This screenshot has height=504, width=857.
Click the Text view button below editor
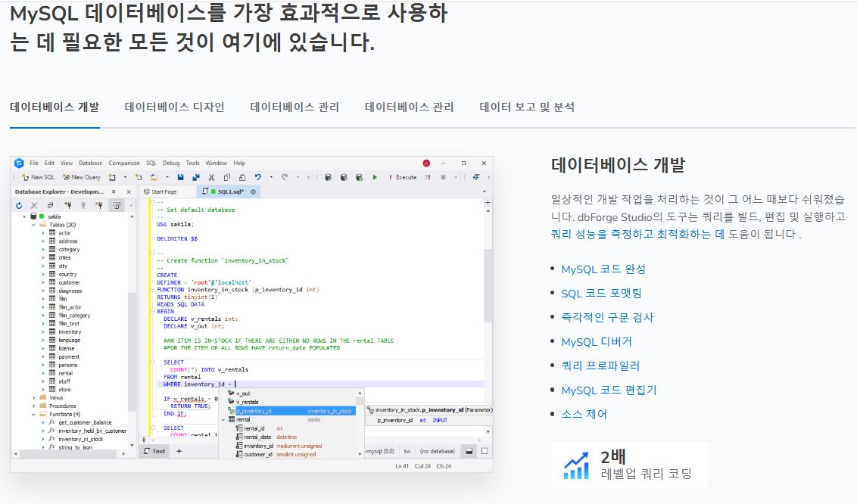[154, 451]
